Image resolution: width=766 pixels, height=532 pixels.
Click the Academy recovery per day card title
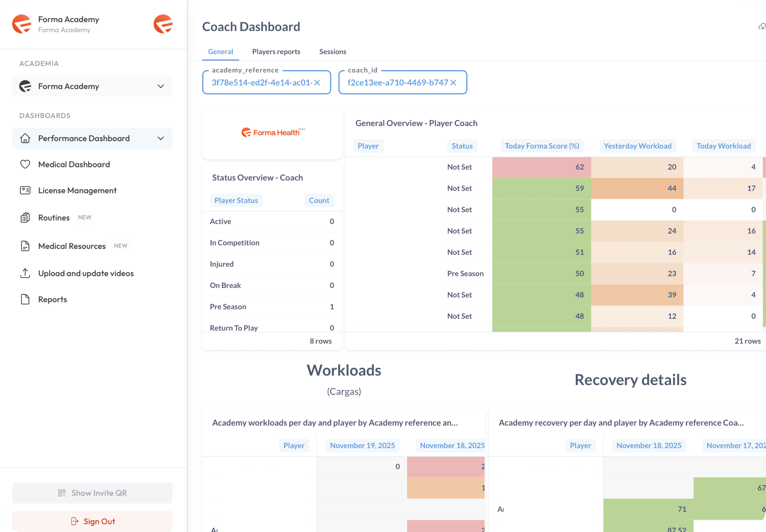(x=621, y=423)
